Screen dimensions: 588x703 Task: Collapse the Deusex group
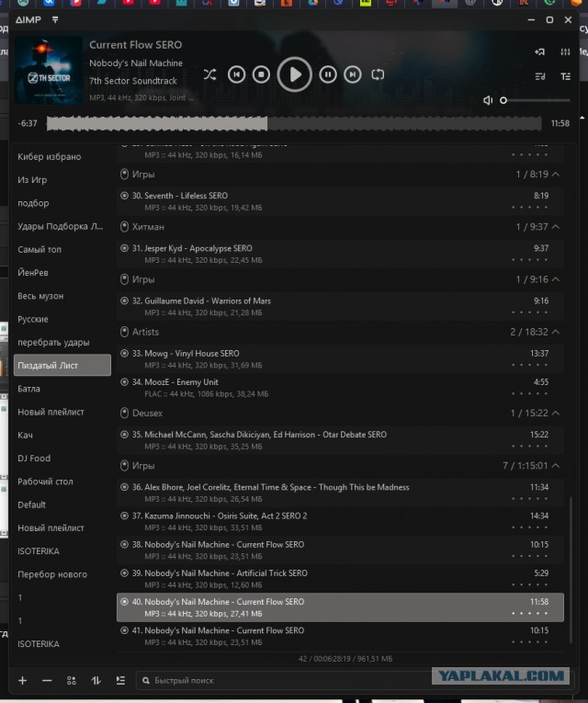[556, 413]
